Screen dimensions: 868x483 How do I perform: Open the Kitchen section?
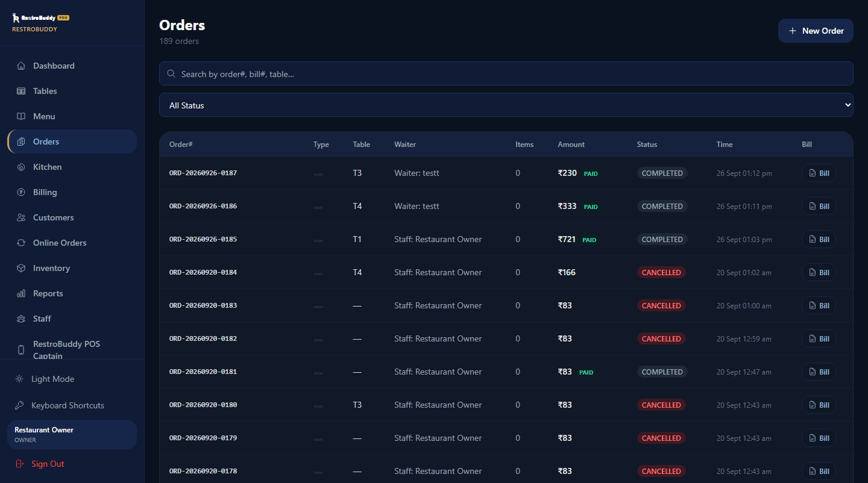72,167
